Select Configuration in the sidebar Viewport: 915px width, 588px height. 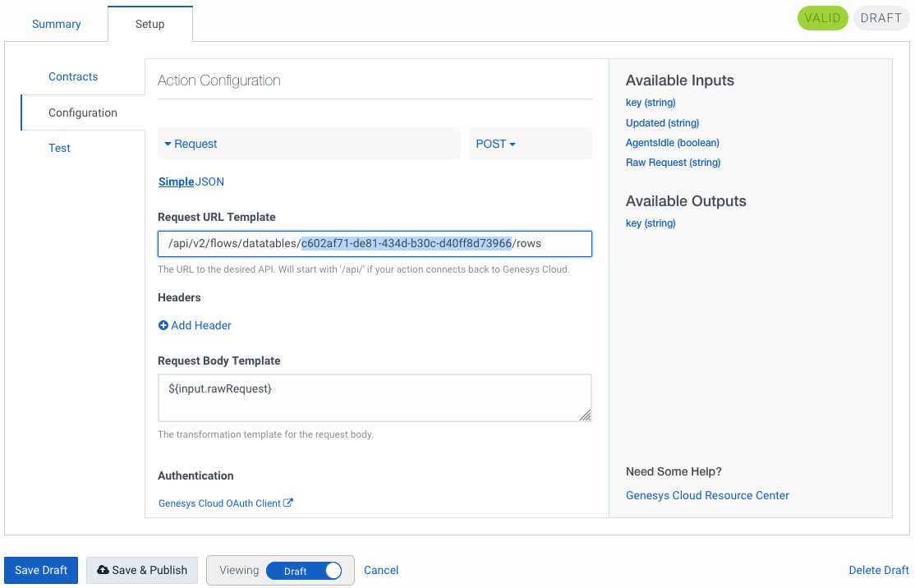[82, 113]
